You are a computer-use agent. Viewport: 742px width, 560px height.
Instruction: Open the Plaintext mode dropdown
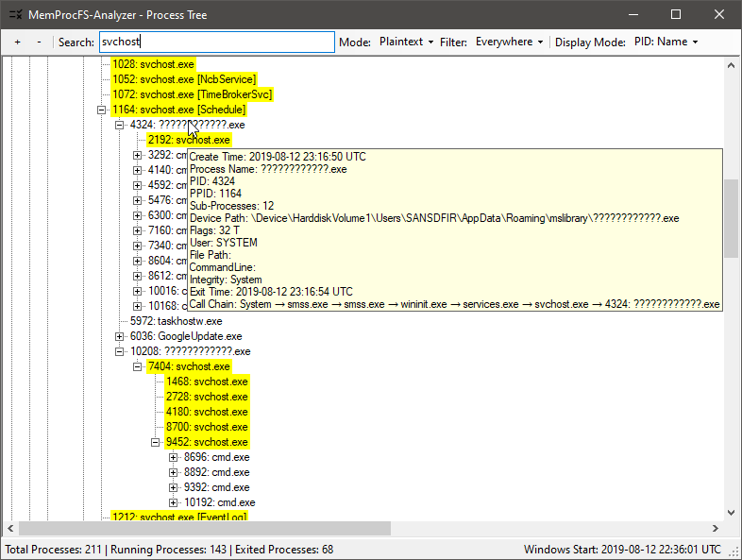point(406,42)
